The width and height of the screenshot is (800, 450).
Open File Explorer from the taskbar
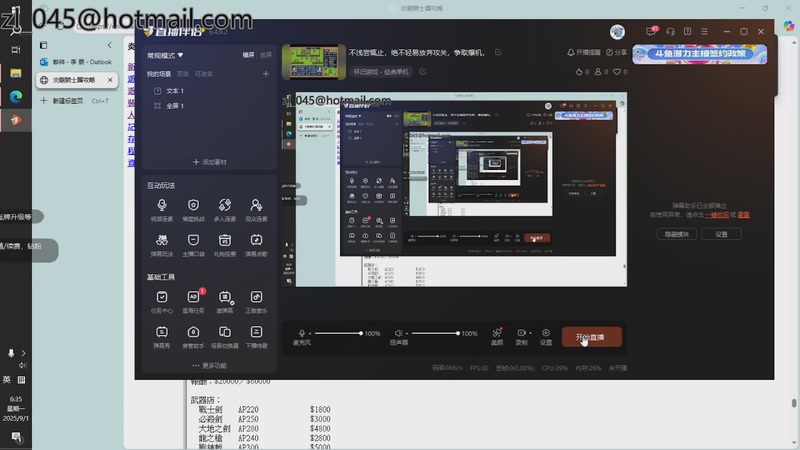(x=16, y=73)
